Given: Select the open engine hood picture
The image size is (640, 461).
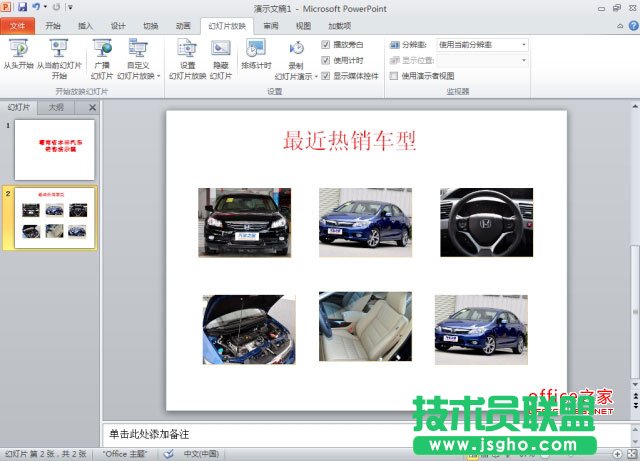Looking at the screenshot, I should [249, 330].
